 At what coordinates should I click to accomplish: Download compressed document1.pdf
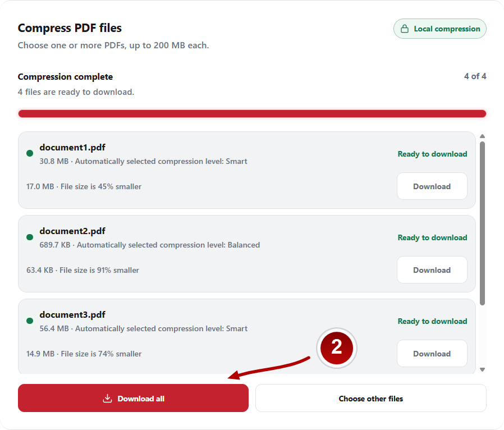(x=432, y=186)
